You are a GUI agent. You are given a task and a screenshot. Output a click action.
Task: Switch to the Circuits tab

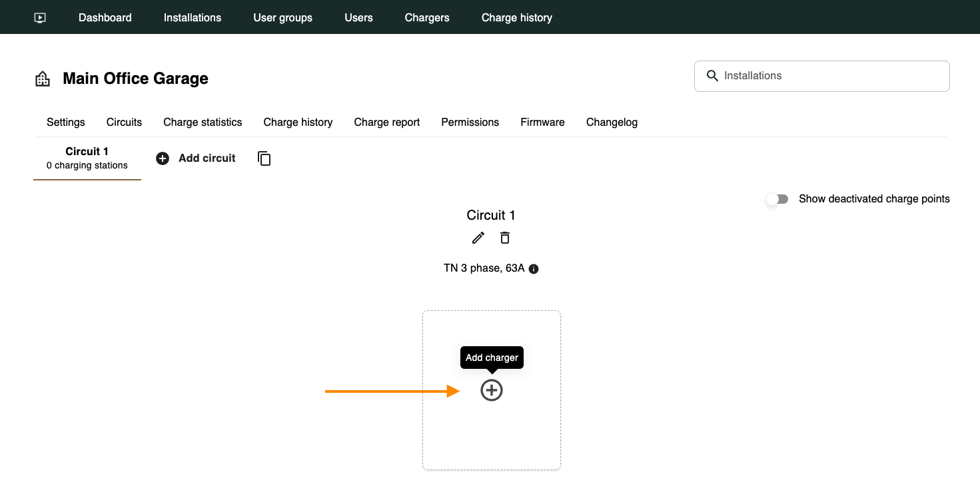124,122
